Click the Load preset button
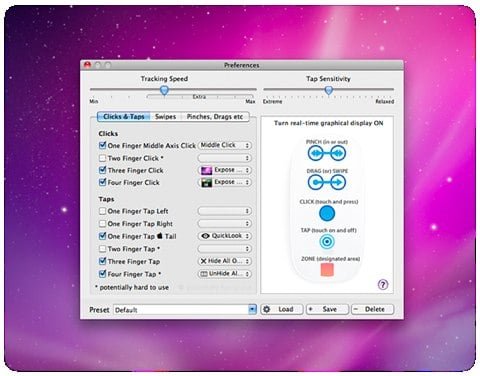 coord(282,309)
